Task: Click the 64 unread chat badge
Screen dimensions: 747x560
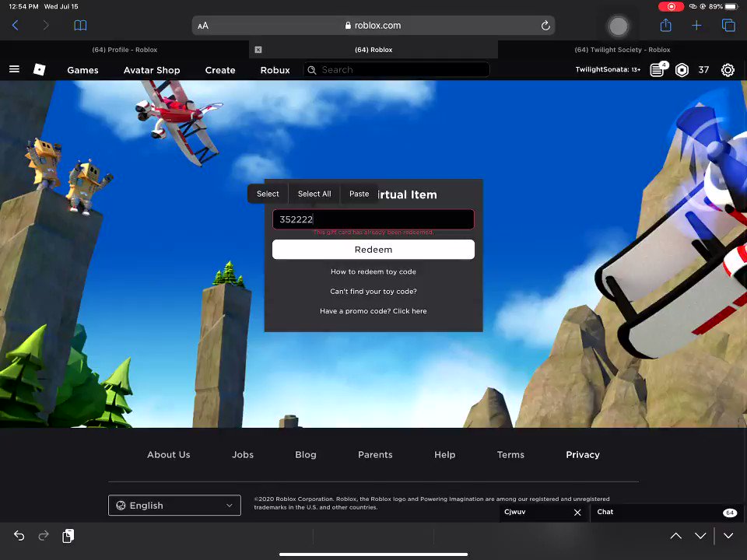Action: 730,513
